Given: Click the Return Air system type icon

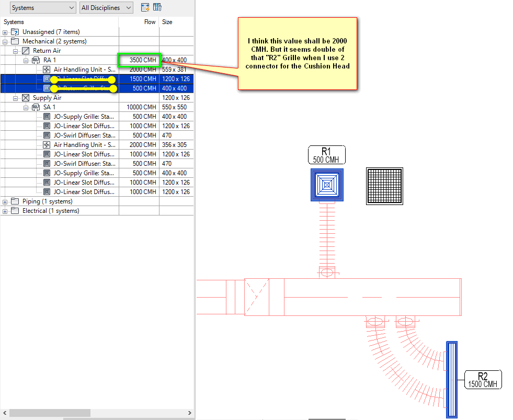Looking at the screenshot, I should click(26, 51).
